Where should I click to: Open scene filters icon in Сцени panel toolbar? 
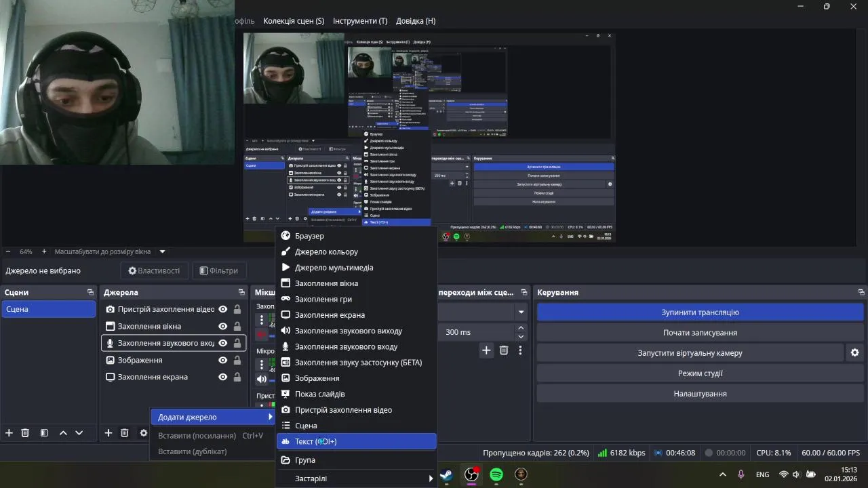point(44,432)
